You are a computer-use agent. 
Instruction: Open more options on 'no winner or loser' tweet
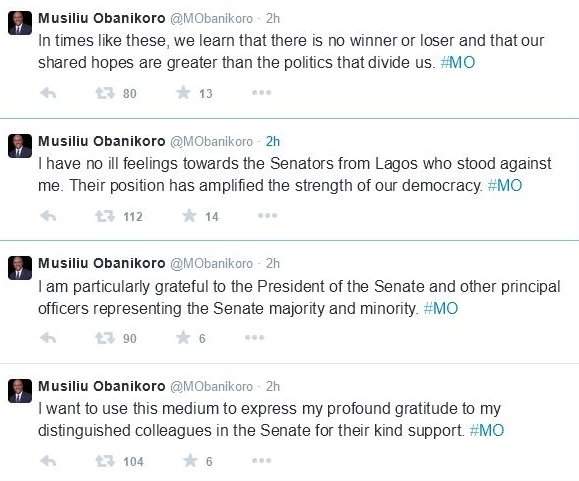pyautogui.click(x=261, y=92)
